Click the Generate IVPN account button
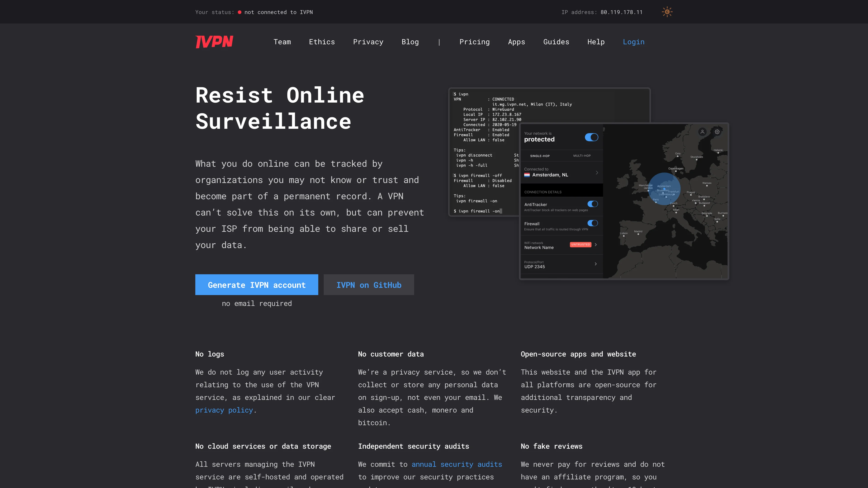Viewport: 868px width, 488px height. 256,285
